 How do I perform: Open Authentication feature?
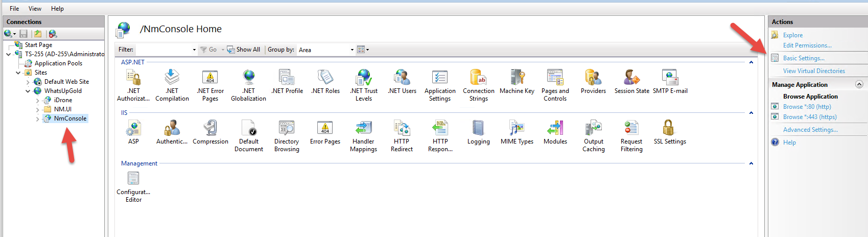click(x=172, y=132)
